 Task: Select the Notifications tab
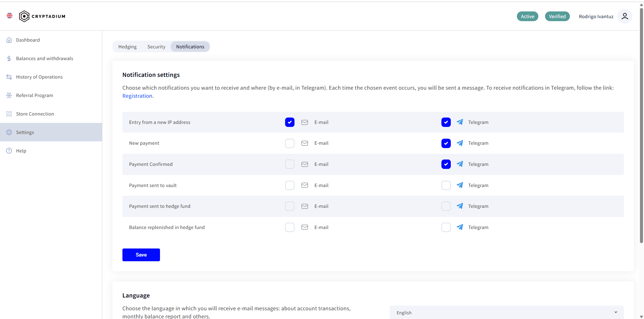coord(190,47)
